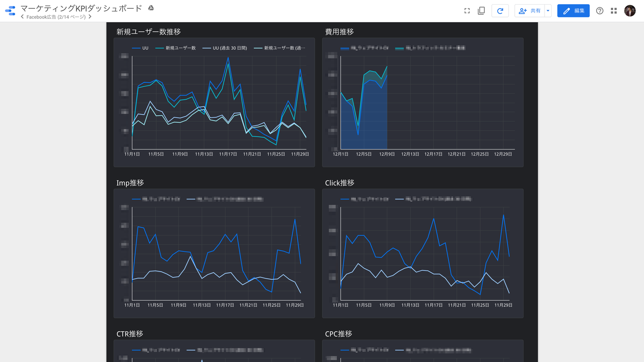Enter fullscreen presentation mode
Viewport: 644px width, 362px height.
pyautogui.click(x=467, y=11)
